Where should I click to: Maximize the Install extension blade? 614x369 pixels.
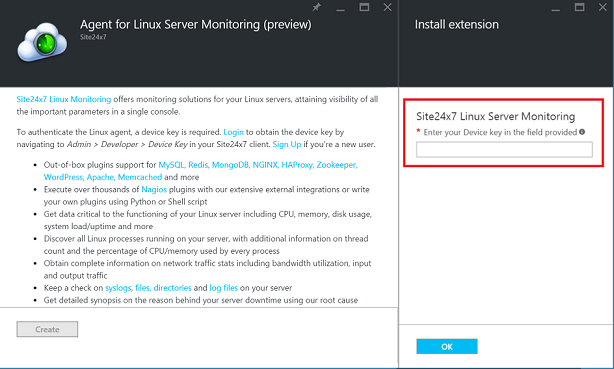click(580, 7)
